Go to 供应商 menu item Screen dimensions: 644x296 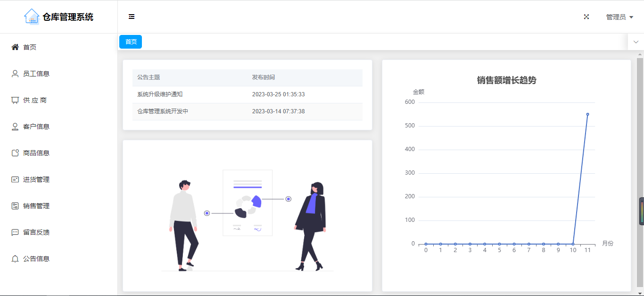pyautogui.click(x=58, y=100)
